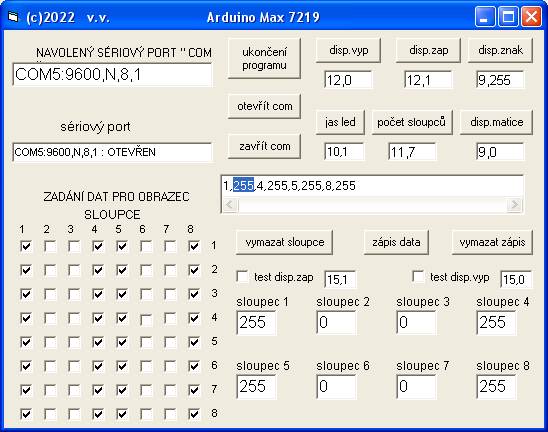Click the data string field 1,255,4,255,5,255,8,255
548x432 pixels.
click(x=372, y=186)
